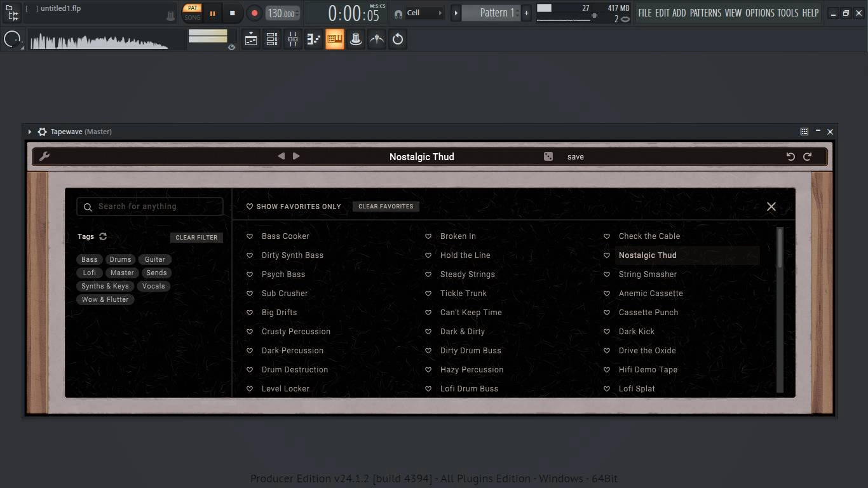This screenshot has width=868, height=488.
Task: Click the Tapewave wrench settings icon
Action: coord(44,156)
